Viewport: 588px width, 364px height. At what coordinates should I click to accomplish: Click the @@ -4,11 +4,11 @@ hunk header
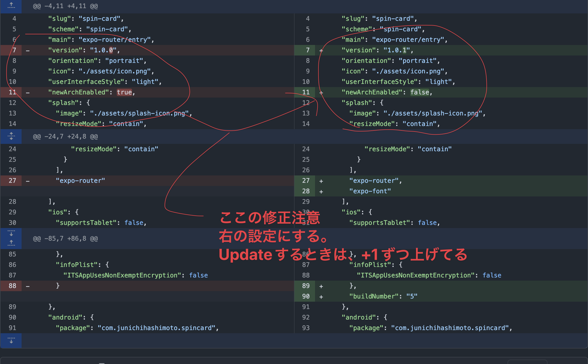click(x=65, y=6)
